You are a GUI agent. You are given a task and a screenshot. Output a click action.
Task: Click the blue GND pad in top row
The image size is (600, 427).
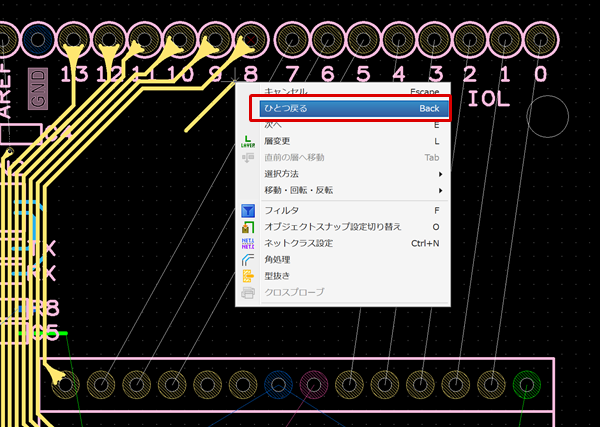[x=38, y=39]
